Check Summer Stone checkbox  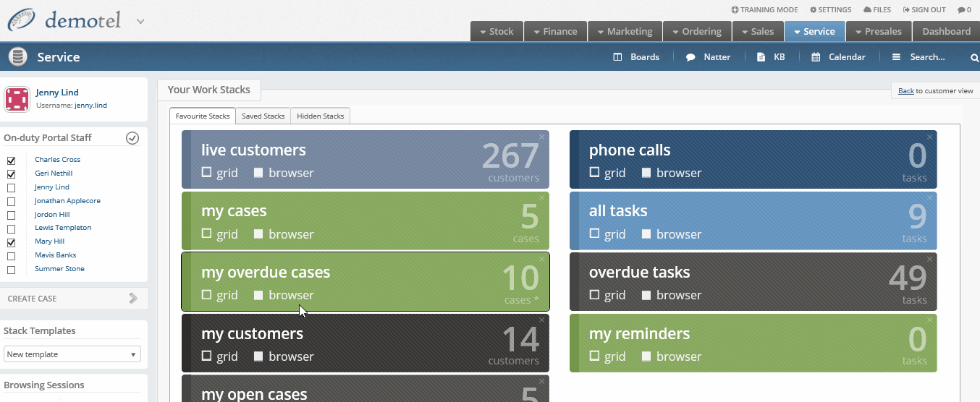point(11,270)
